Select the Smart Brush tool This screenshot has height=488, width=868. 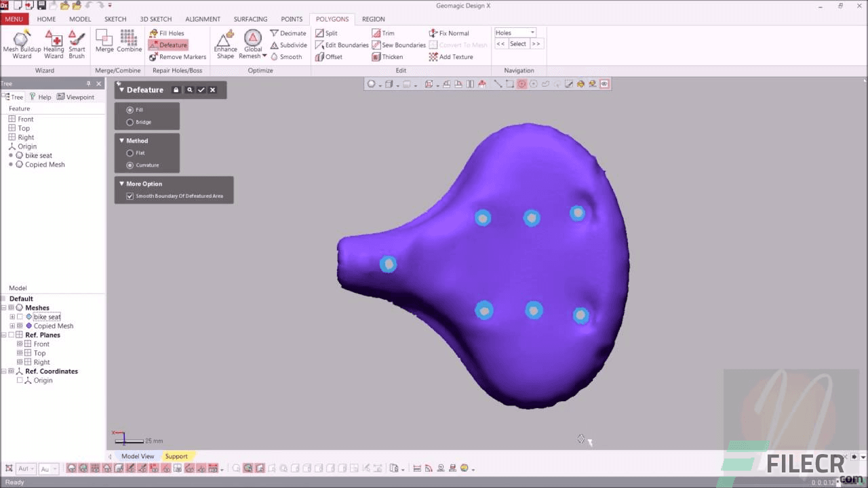[76, 44]
